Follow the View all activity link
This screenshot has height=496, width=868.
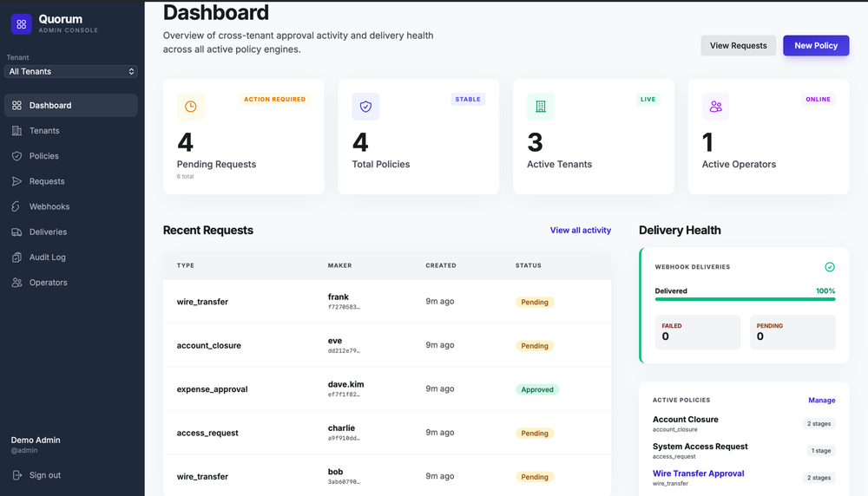tap(580, 231)
